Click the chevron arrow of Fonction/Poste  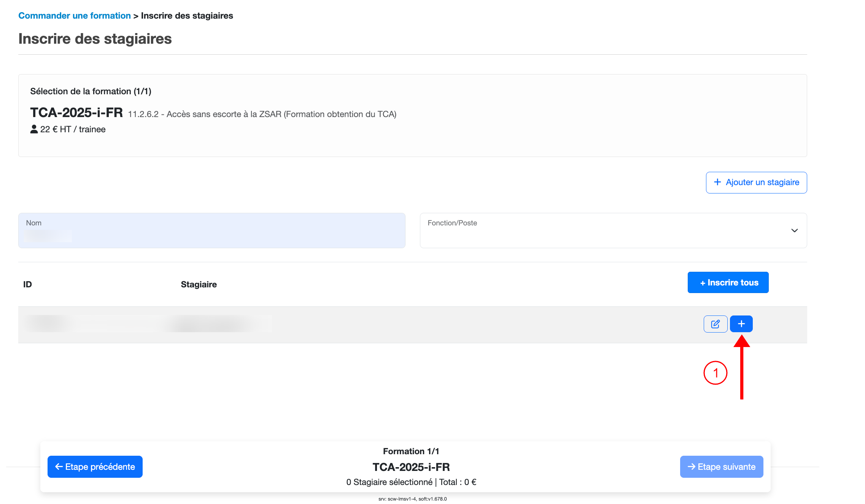(x=794, y=230)
